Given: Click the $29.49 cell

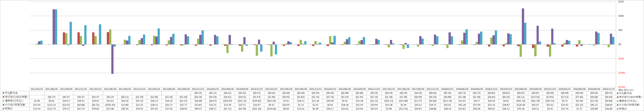Looking at the screenshot, I should [x=330, y=101].
